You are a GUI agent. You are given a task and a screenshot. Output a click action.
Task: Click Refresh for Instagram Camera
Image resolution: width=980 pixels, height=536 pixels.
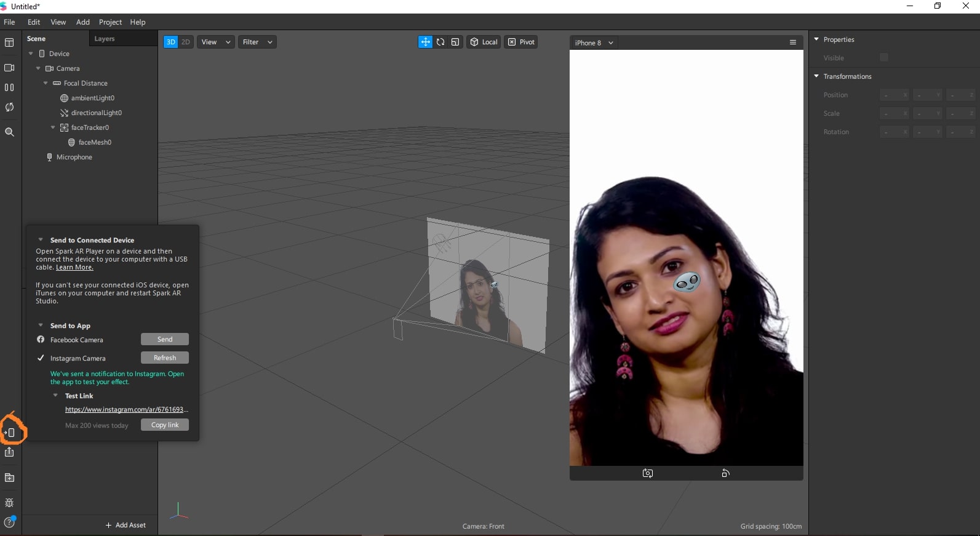(x=165, y=358)
